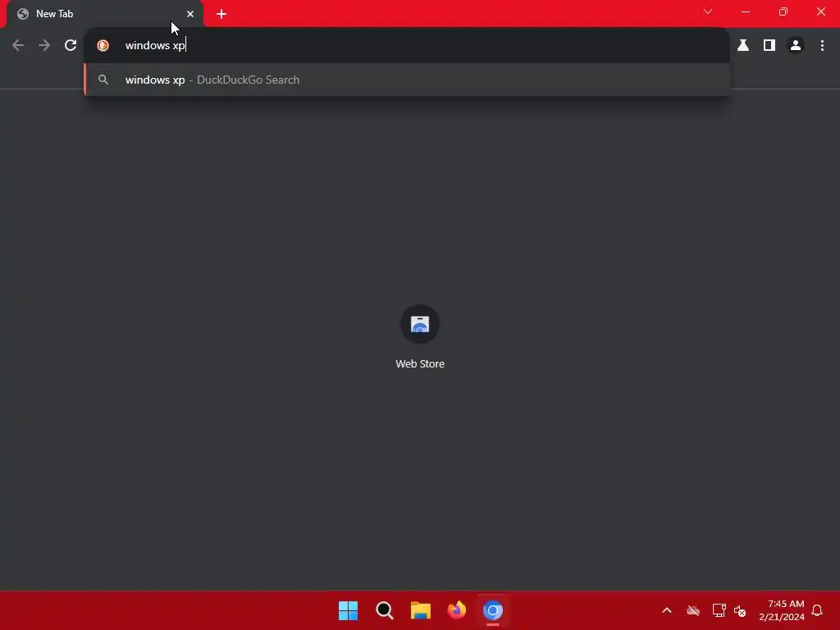The image size is (840, 630).
Task: Click the Chromium taskbar icon
Action: (493, 610)
